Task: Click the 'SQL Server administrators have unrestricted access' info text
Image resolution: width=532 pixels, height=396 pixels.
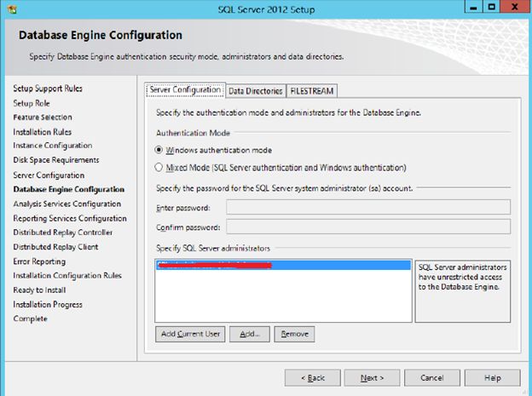Action: tap(462, 277)
